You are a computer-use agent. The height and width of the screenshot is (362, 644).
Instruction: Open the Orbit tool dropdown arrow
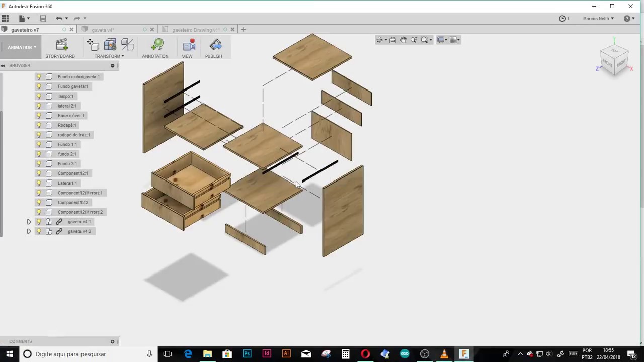tap(386, 40)
